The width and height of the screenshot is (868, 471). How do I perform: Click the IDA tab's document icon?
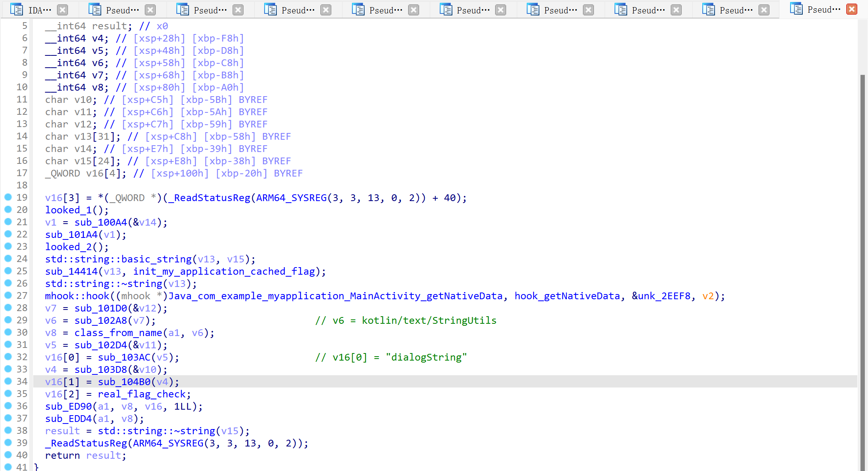[x=16, y=9]
